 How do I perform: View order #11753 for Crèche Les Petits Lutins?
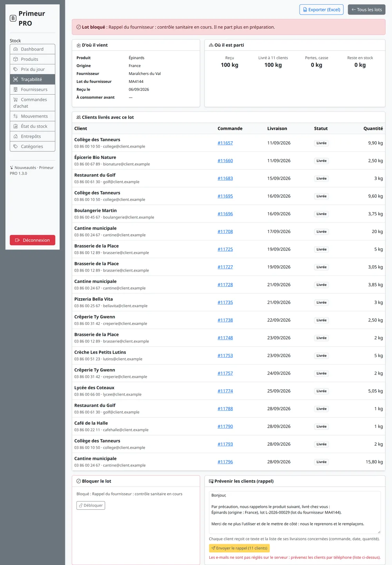pyautogui.click(x=225, y=355)
